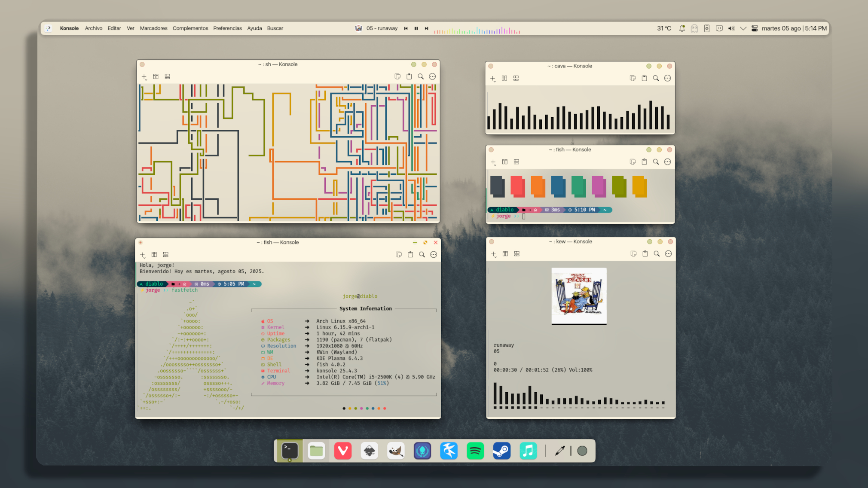Click the gray color circle in dock
Screen dimensions: 868x488
click(582, 451)
